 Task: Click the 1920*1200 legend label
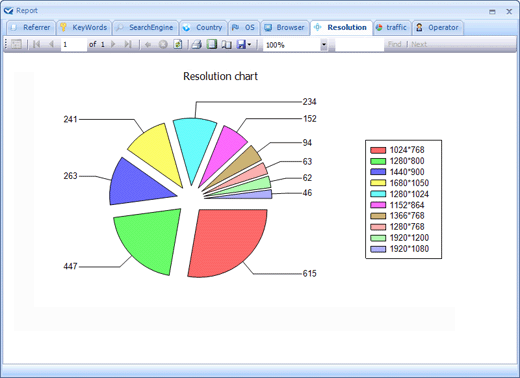pos(409,238)
